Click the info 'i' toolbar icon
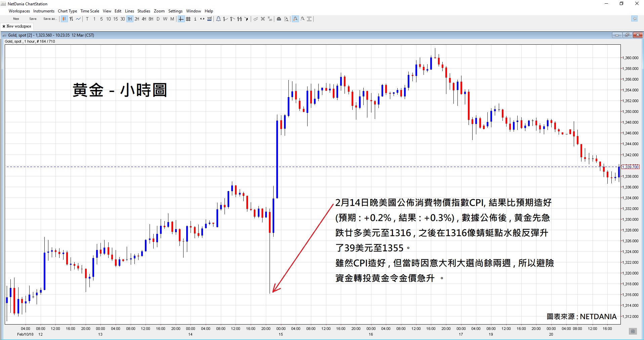The width and height of the screenshot is (644, 340). pos(195,19)
